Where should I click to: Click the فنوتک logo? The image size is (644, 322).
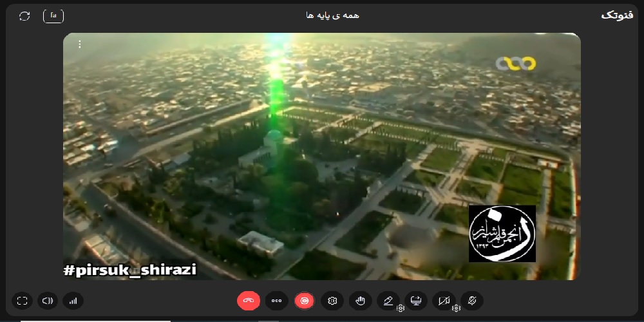tap(618, 15)
